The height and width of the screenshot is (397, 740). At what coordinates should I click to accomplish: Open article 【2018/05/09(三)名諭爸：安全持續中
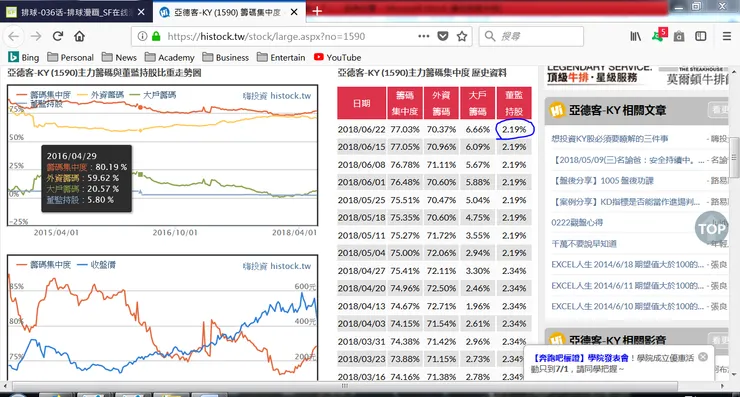[x=628, y=160]
